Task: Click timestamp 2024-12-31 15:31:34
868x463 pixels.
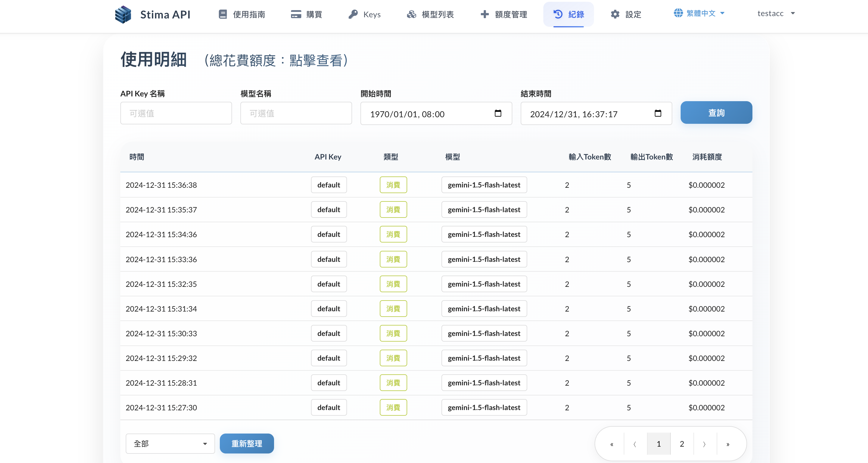Action: (161, 309)
